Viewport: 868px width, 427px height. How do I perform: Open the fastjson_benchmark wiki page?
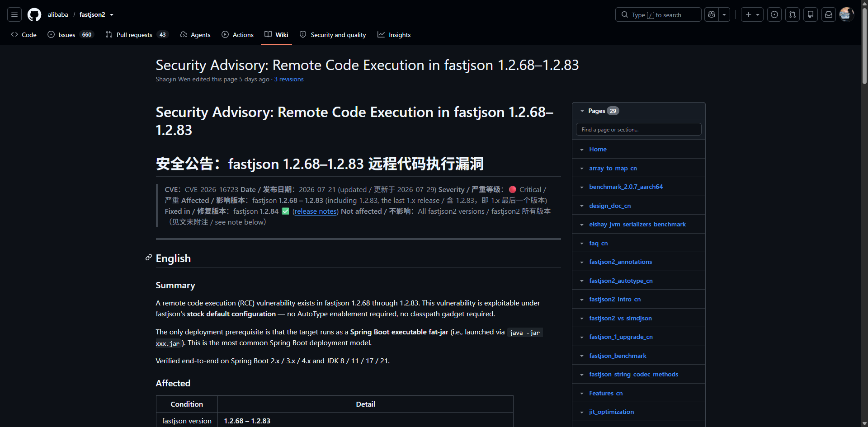click(x=618, y=356)
